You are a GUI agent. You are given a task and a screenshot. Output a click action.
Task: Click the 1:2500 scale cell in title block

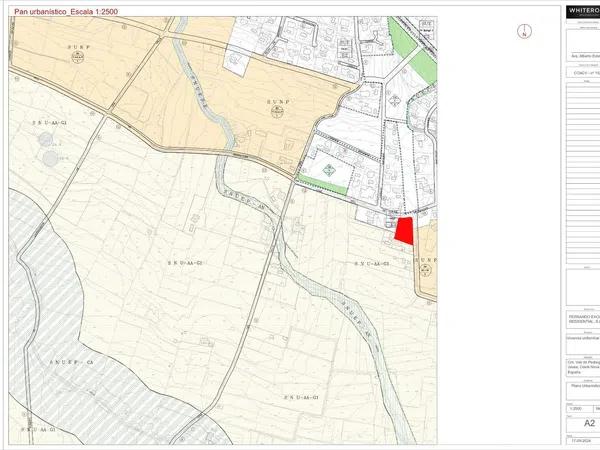[x=576, y=408]
